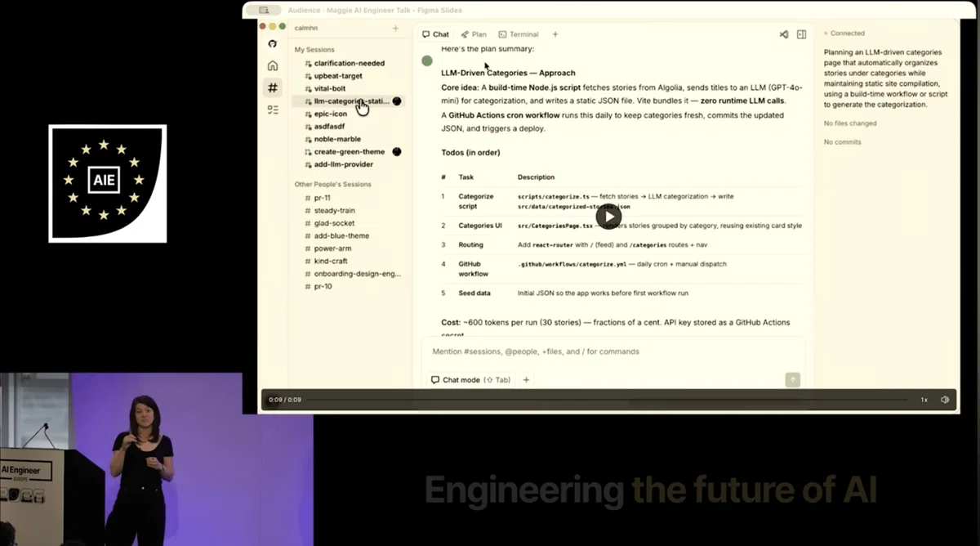Screen dimensions: 980x546
Task: Open the create-green-theme session
Action: (349, 152)
